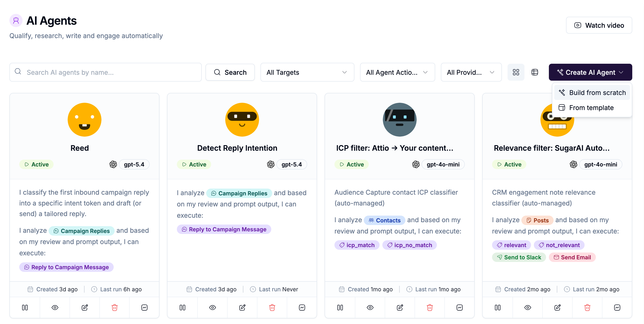Edit the Reed agent
Viewport: 644px width, 324px height.
(85, 307)
